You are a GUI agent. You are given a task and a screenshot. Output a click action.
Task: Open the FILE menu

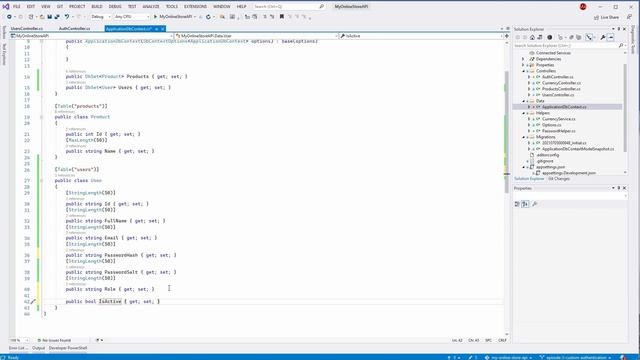click(x=17, y=7)
